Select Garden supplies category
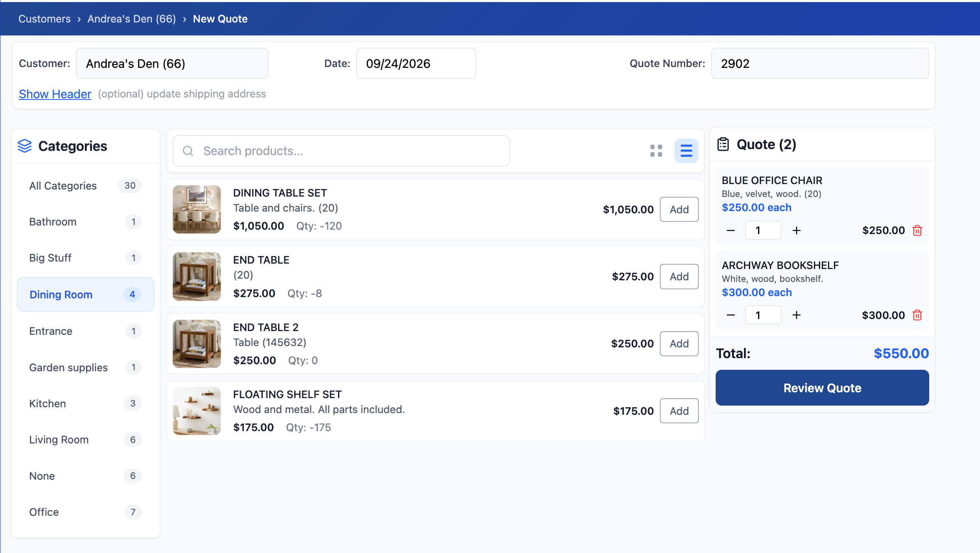Screen dimensions: 980x553 [x=85, y=367]
